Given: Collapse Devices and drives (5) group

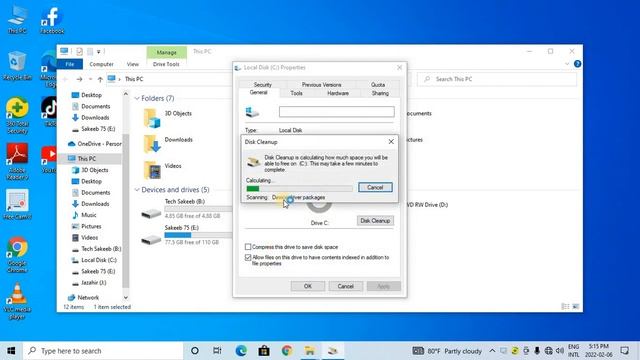Looking at the screenshot, I should [x=137, y=190].
